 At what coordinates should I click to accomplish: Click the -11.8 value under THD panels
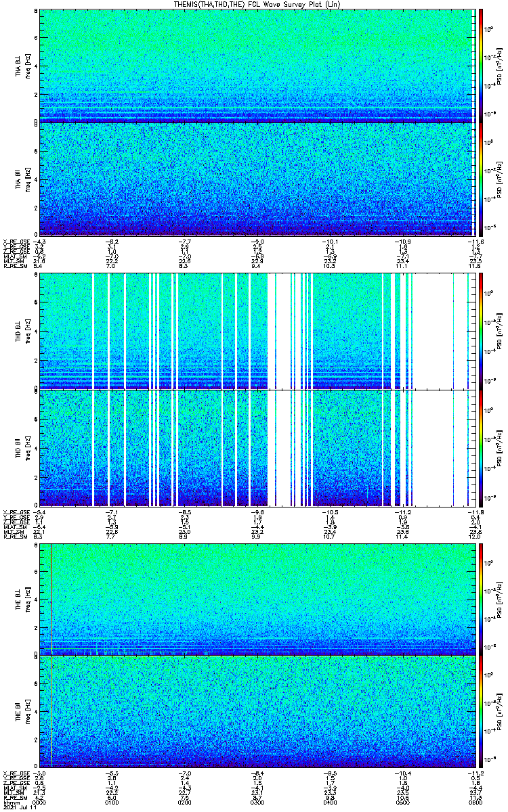click(x=475, y=511)
